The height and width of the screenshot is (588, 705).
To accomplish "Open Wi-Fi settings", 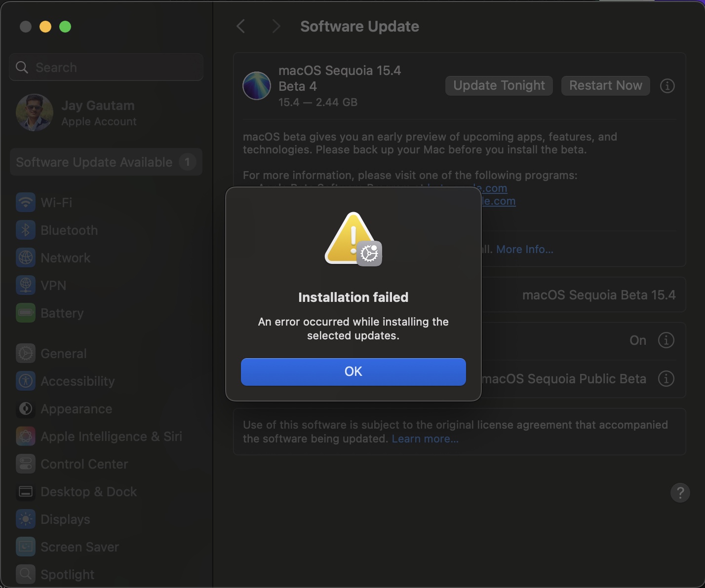I will (x=106, y=202).
